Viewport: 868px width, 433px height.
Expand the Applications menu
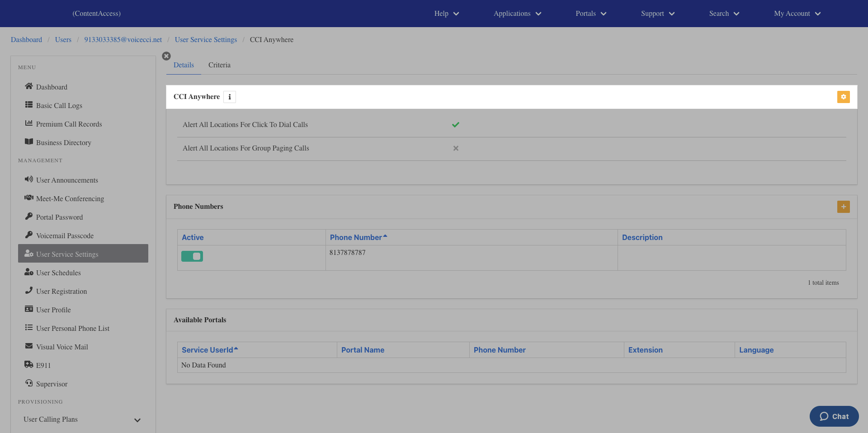pos(517,14)
